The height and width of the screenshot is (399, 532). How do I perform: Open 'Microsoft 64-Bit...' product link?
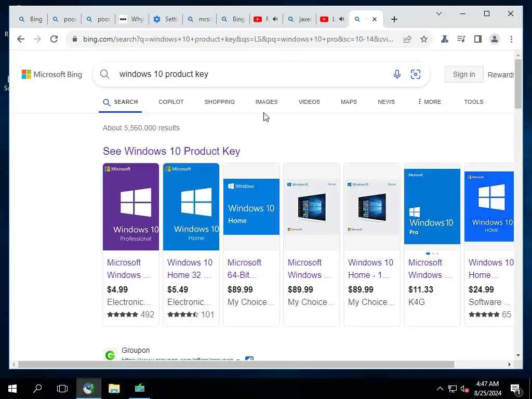point(244,269)
